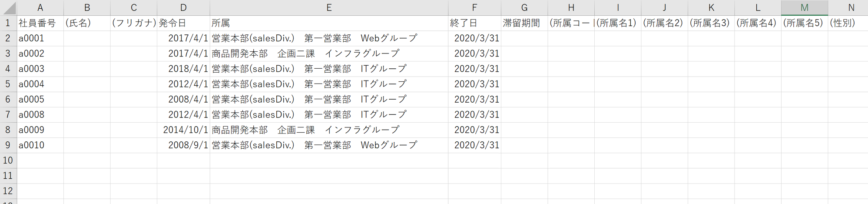Viewport: 868px width, 204px height.
Task: Select the 社員番号 header cell
Action: (40, 23)
